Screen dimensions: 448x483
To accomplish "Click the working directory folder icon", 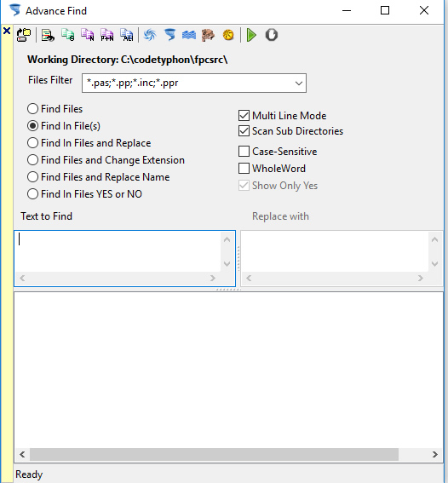I will [24, 35].
